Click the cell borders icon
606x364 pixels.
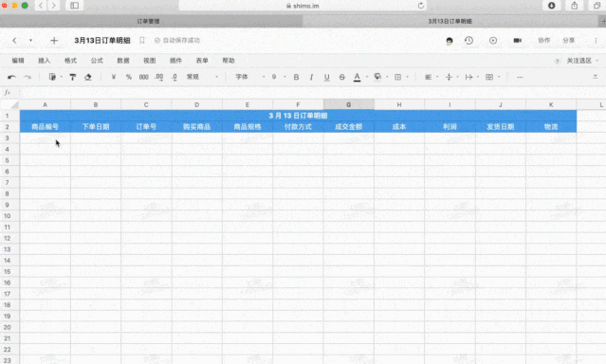tap(397, 77)
